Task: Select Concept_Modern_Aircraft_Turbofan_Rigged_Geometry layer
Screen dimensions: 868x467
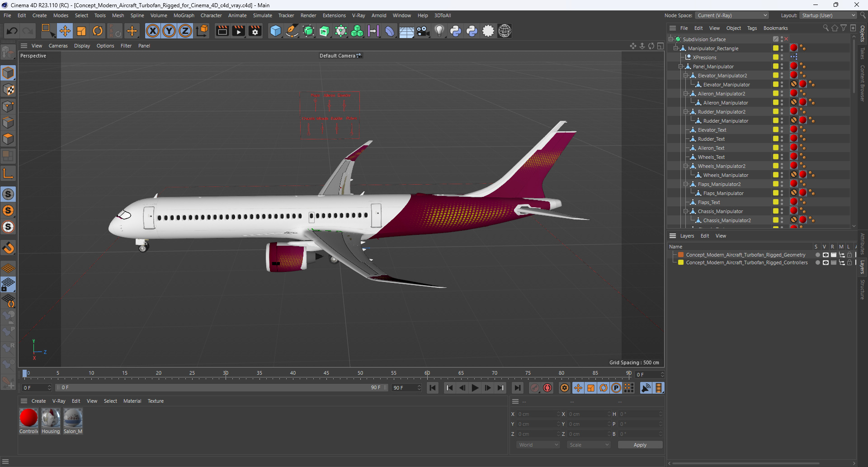Action: click(745, 255)
